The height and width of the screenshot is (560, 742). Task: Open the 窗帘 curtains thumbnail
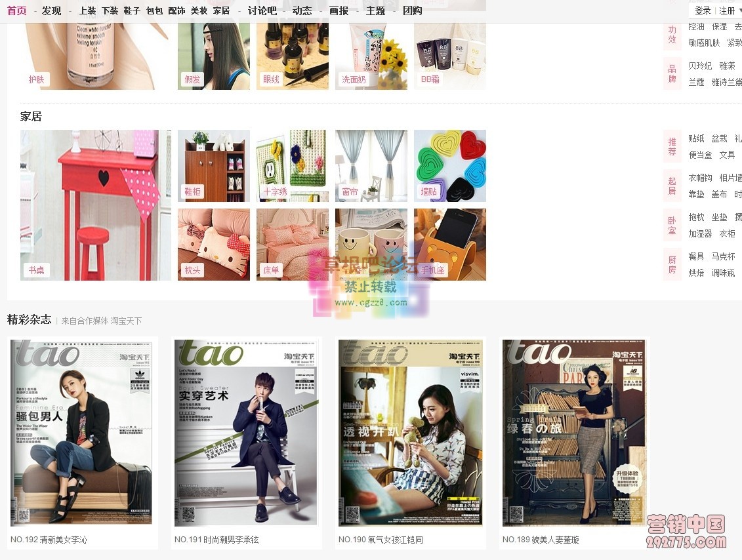point(371,166)
